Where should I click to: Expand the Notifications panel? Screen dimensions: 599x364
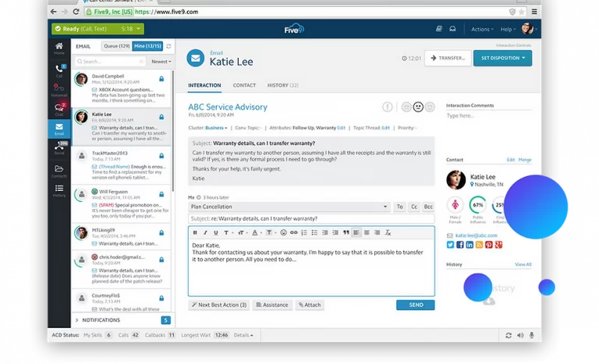point(122,320)
